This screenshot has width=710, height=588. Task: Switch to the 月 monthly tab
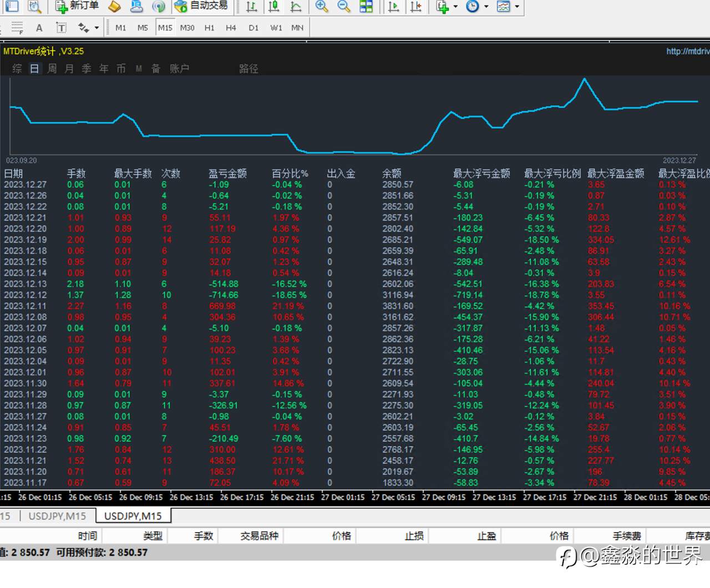pos(69,68)
